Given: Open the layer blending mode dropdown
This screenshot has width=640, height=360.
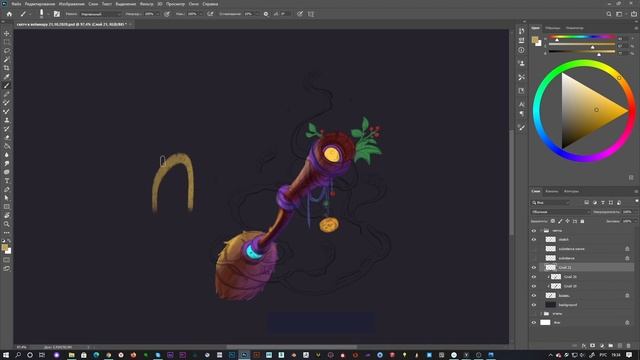Looking at the screenshot, I should 560,212.
